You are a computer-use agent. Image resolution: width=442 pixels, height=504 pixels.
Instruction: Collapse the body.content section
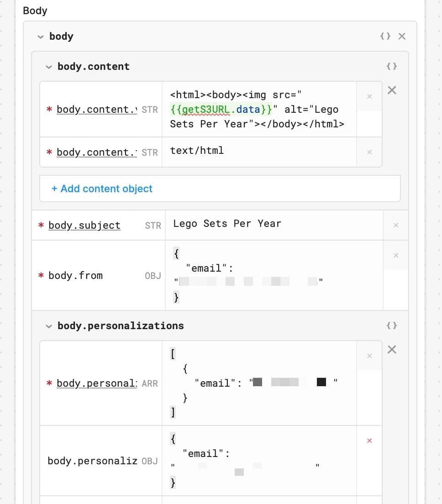(x=48, y=66)
